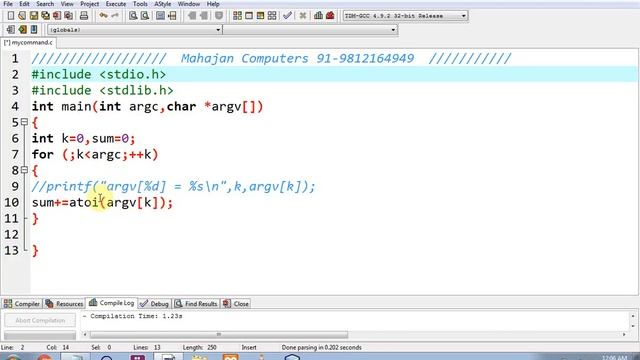This screenshot has height=360, width=640.
Task: Click the first icon in the second toolbar row
Action: pyautogui.click(x=11, y=29)
